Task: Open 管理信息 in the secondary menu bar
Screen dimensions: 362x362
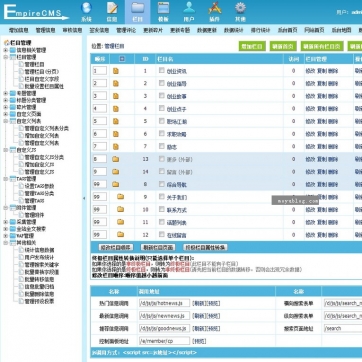Action: click(45, 30)
